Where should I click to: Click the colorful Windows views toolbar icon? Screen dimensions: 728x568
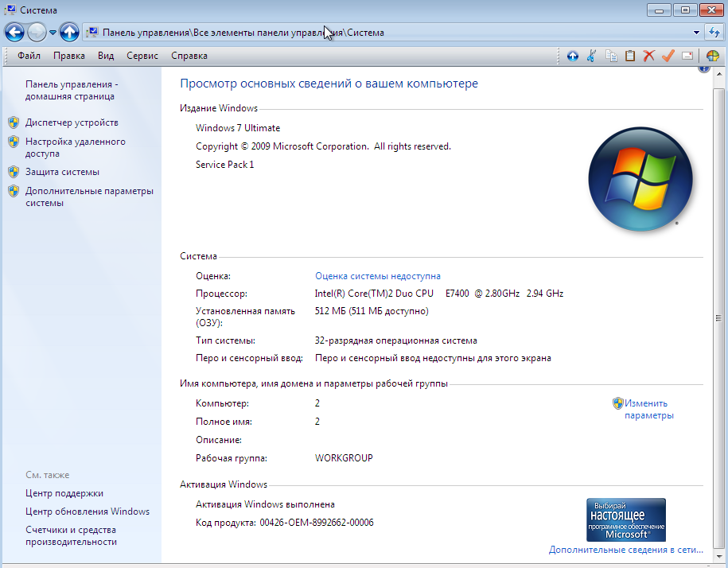point(713,56)
